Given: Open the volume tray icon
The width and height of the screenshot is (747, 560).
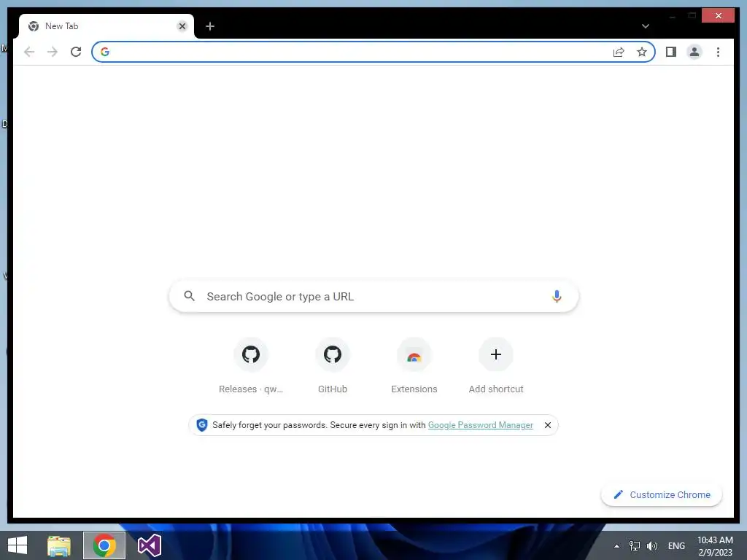Looking at the screenshot, I should tap(651, 545).
